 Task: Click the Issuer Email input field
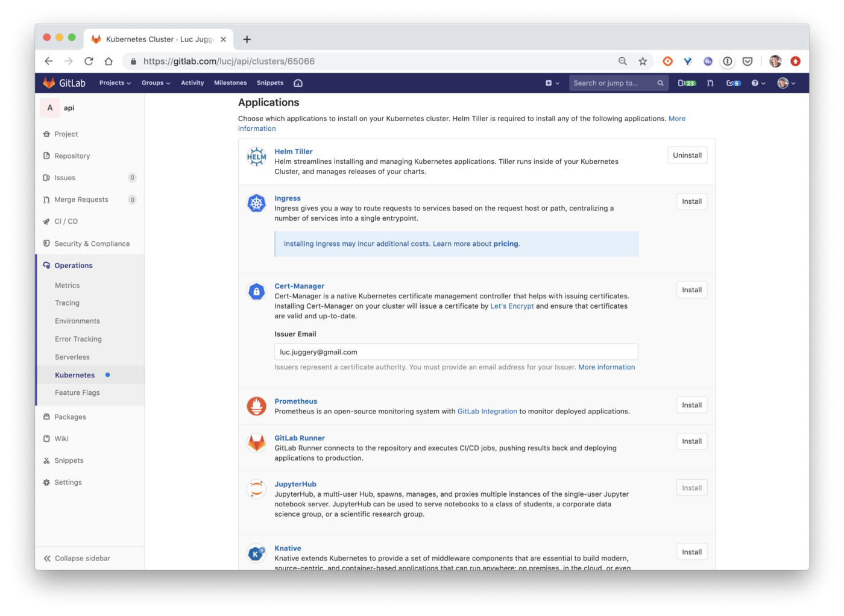coord(456,352)
